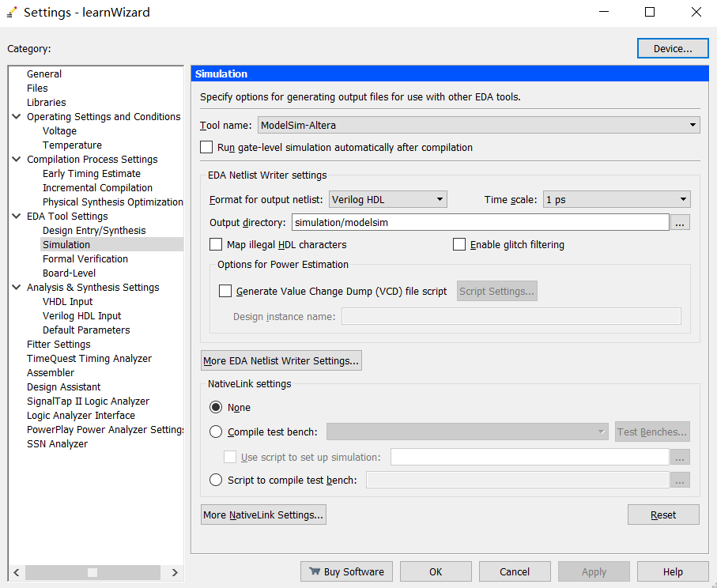Open Format for output netlist dropdown
Viewport: 717px width, 588px height.
pyautogui.click(x=388, y=199)
